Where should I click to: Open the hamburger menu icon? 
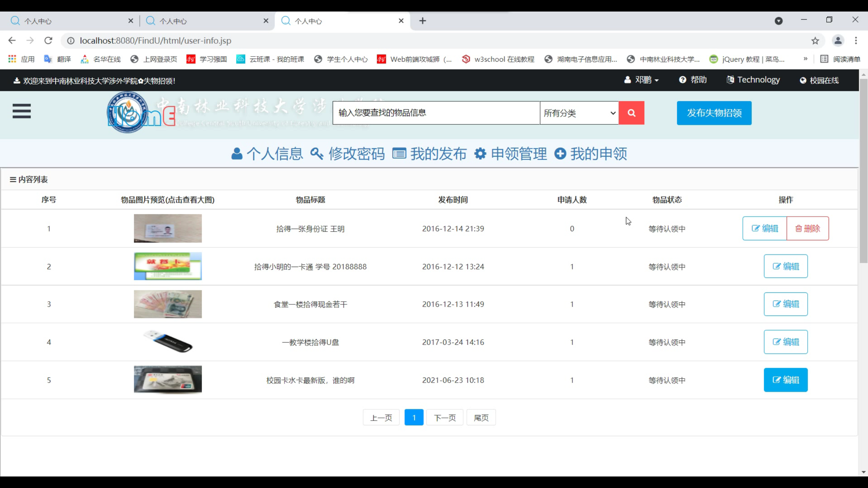(22, 111)
